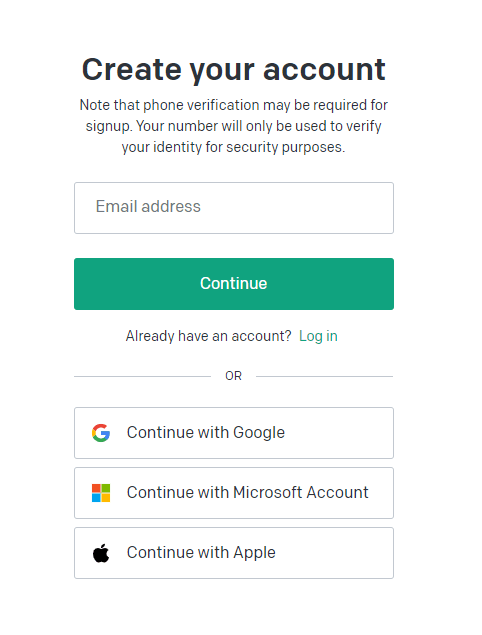Screen dimensions: 482x635
Task: Click the Already have an account text
Action: [208, 336]
